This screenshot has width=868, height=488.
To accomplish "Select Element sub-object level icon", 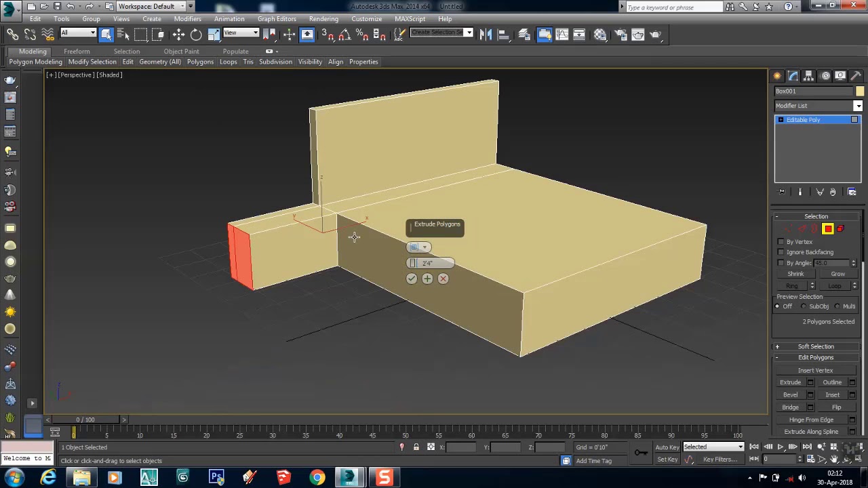I will (840, 229).
